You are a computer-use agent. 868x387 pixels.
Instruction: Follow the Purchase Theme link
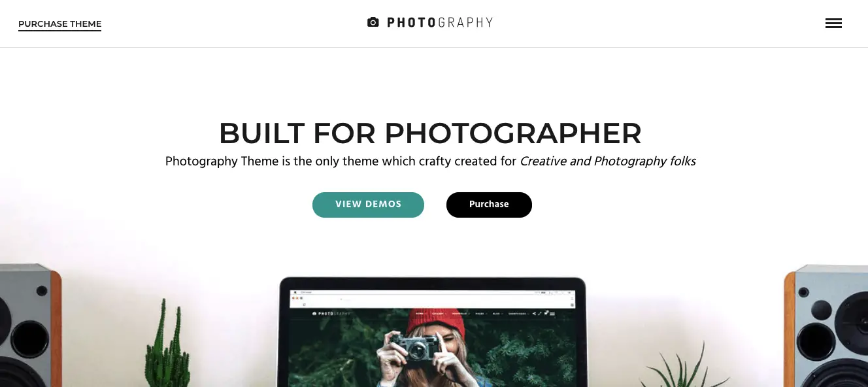coord(59,24)
